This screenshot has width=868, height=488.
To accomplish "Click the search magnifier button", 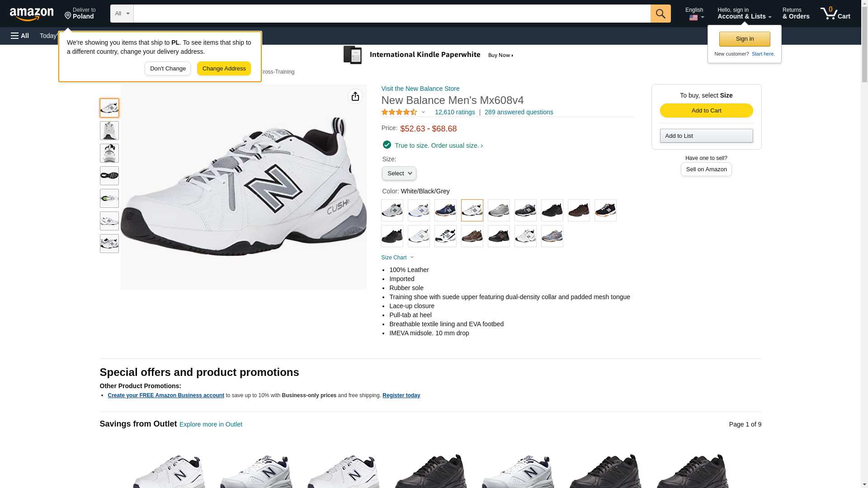I will tap(660, 14).
